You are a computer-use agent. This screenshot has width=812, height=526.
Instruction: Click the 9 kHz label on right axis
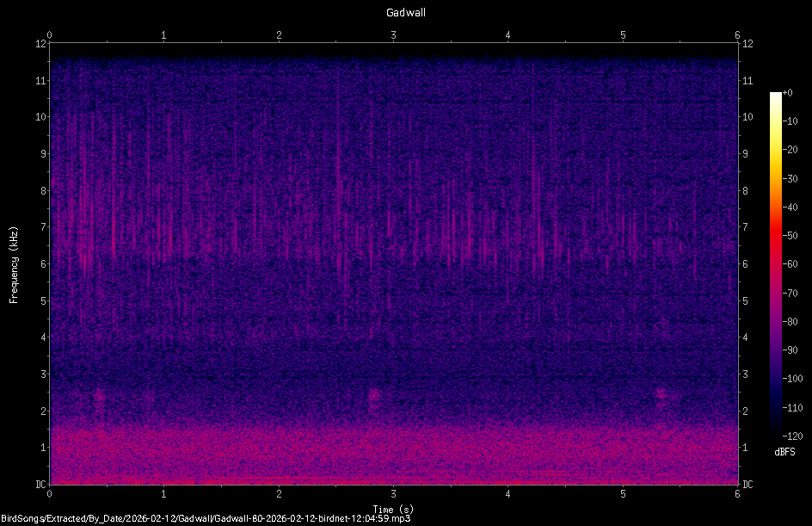pos(745,153)
